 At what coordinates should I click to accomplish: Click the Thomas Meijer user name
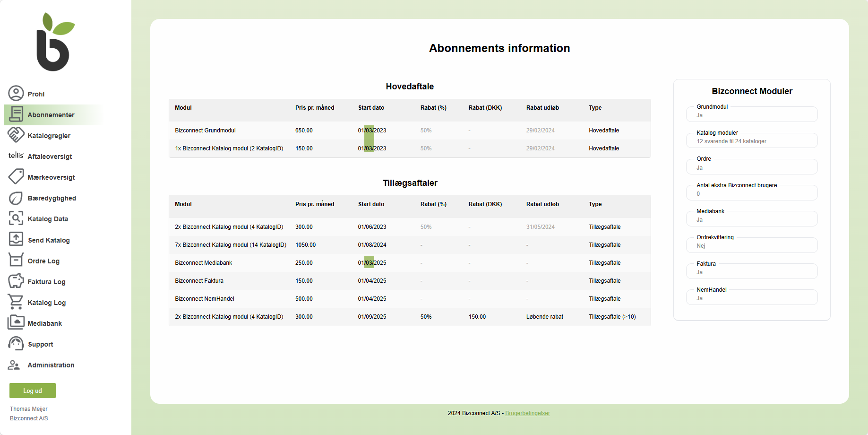pos(29,409)
